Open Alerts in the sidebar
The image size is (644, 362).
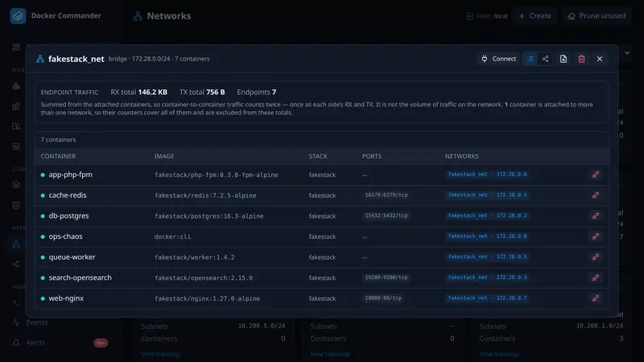pyautogui.click(x=35, y=343)
